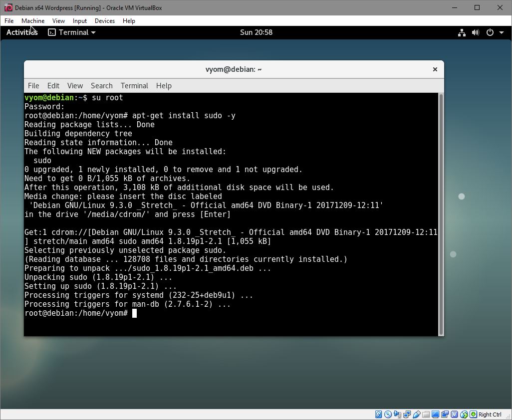The width and height of the screenshot is (512, 420).
Task: Click the VirtualBox icon in the title bar
Action: (8, 7)
